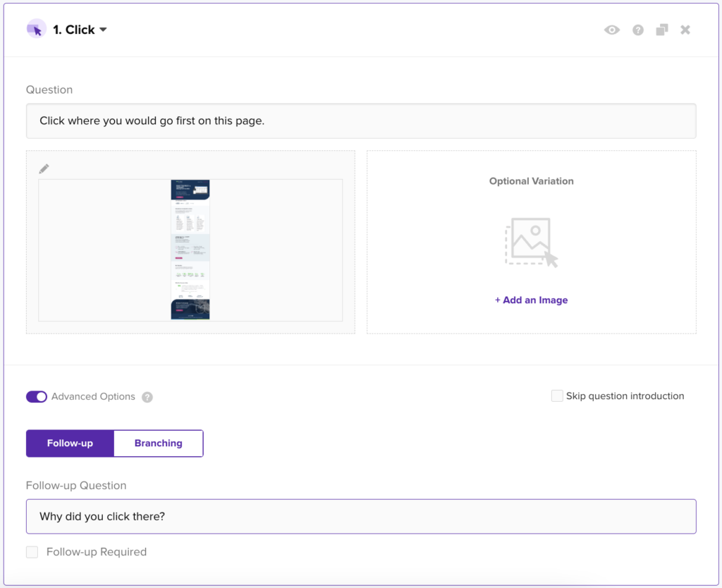Click the Follow-up Question input field
This screenshot has width=722, height=588.
[361, 517]
